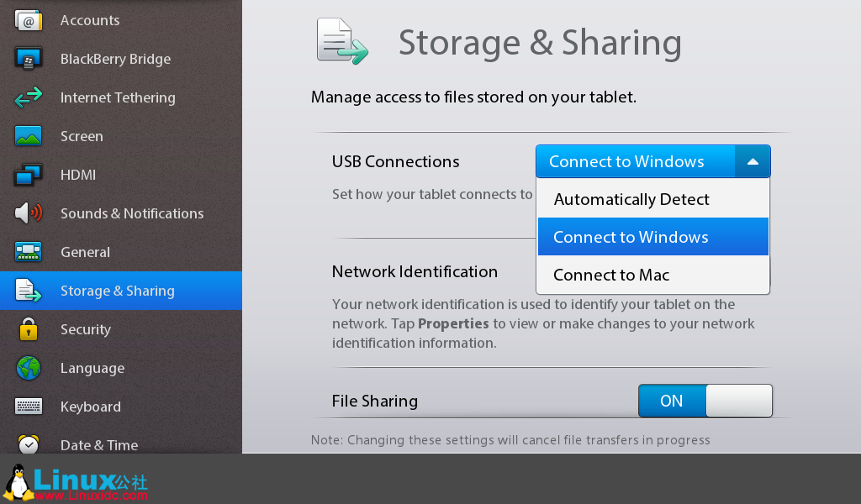Click the Internet Tethering arrows icon
The width and height of the screenshot is (861, 504).
pos(28,97)
